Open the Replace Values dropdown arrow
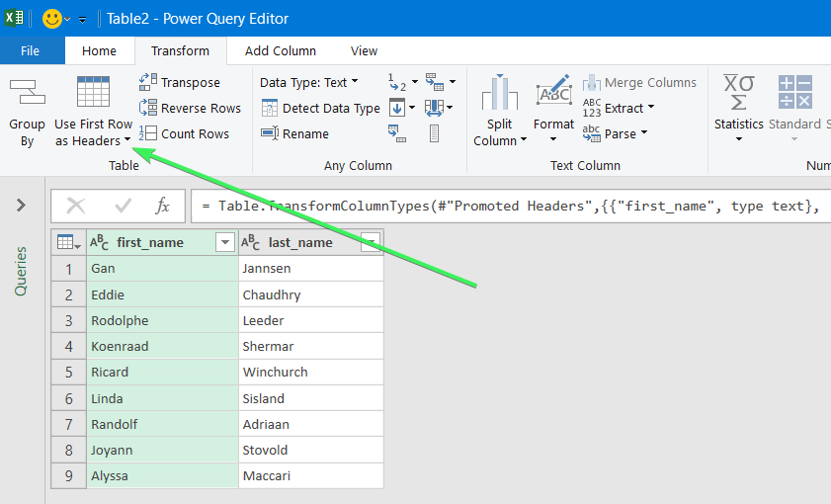 (x=415, y=82)
